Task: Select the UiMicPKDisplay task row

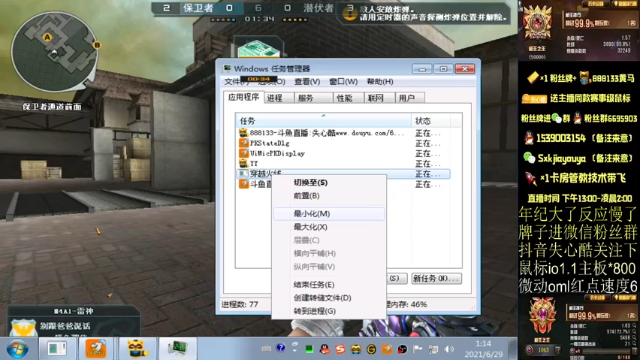Action: [344, 153]
